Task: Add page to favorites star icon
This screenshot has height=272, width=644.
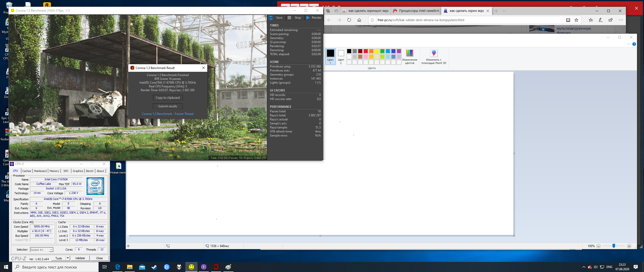Action: 576,20
